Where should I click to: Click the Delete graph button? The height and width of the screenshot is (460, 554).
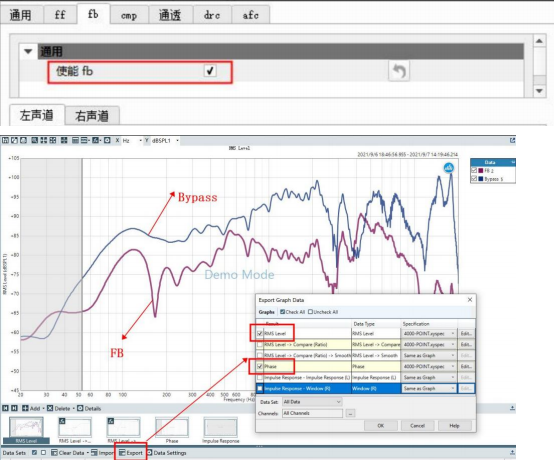(59, 408)
